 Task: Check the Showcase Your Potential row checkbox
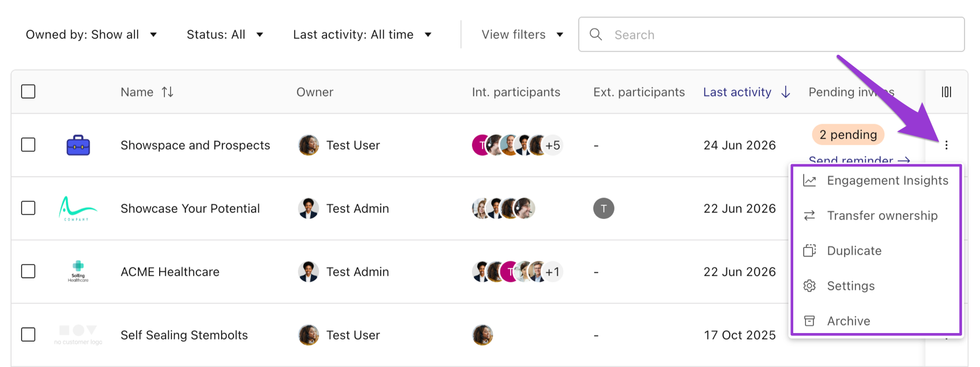(28, 208)
